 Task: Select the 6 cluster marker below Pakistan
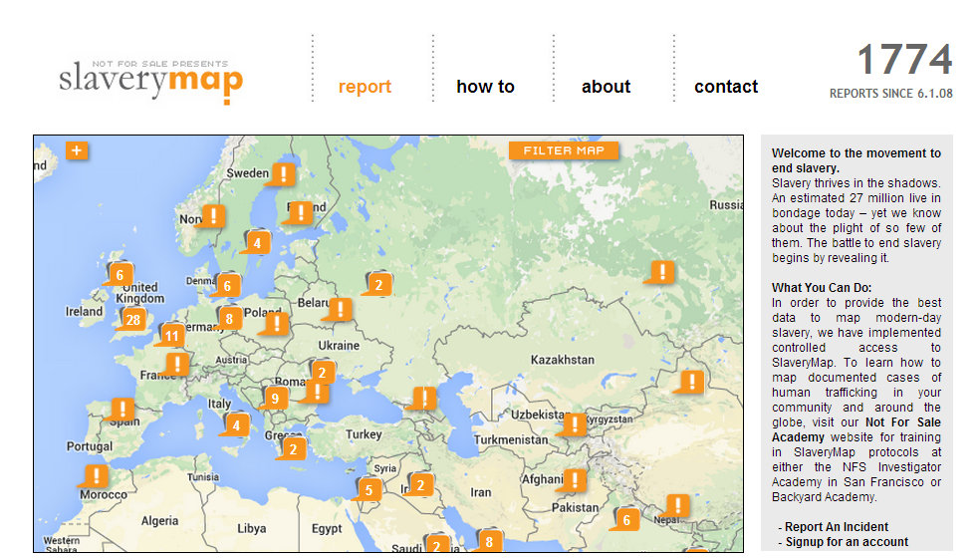pyautogui.click(x=625, y=519)
